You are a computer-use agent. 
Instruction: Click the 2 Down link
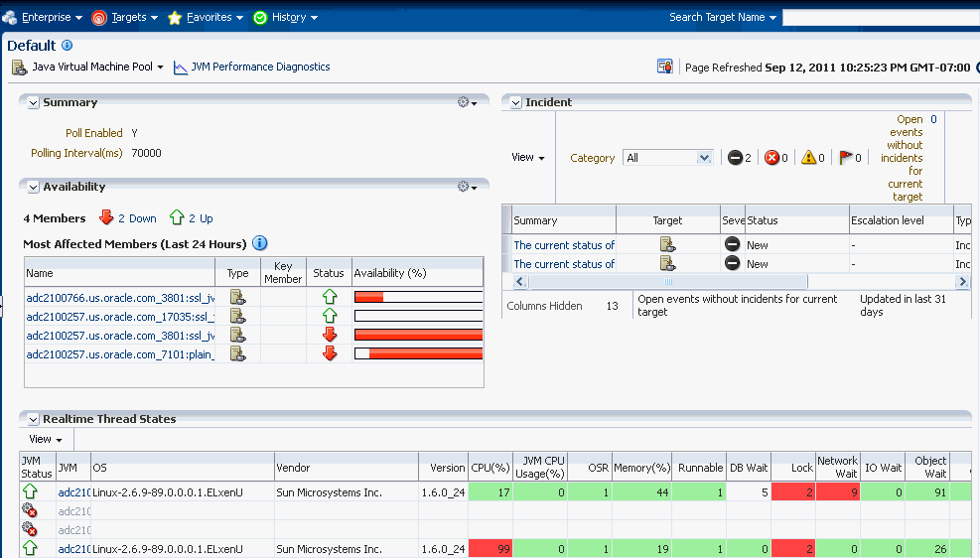(x=137, y=218)
